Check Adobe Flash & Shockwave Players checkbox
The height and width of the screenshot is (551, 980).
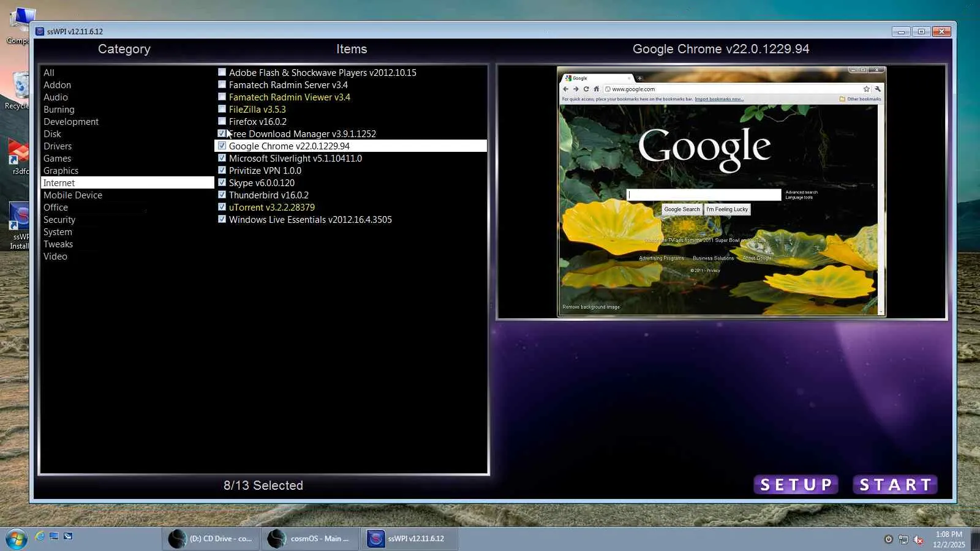222,72
